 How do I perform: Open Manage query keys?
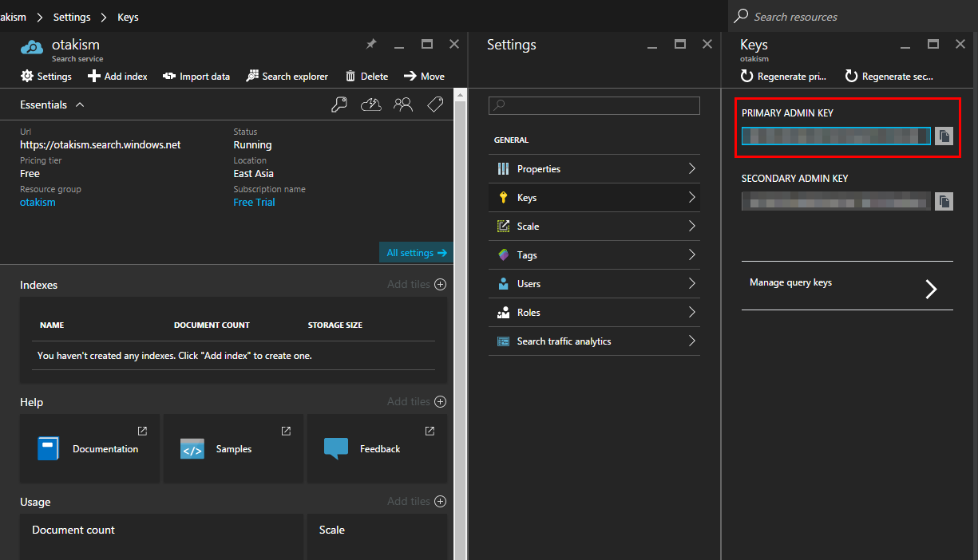(847, 286)
